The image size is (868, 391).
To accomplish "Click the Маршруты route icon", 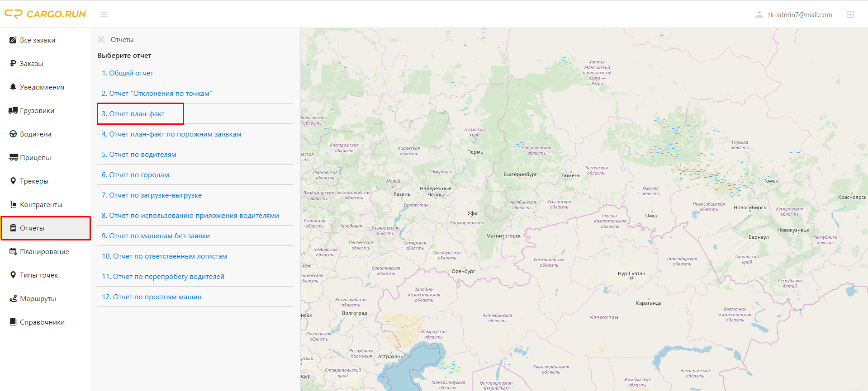I will tap(13, 298).
